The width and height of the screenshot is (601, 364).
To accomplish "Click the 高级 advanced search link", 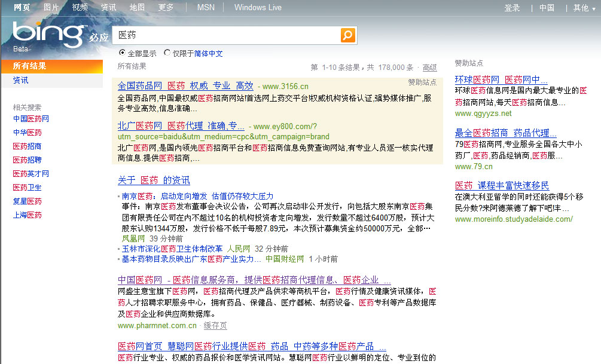I will click(x=429, y=68).
